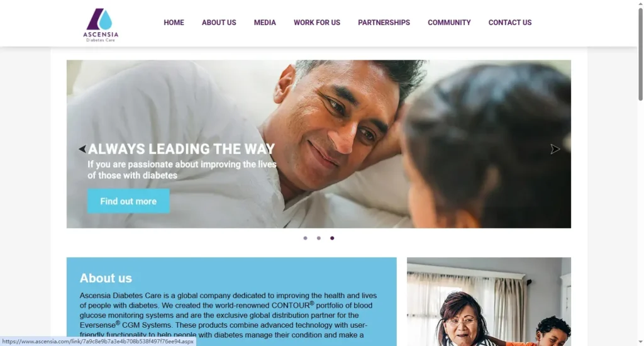Expand the WORK FOR US menu

[317, 23]
